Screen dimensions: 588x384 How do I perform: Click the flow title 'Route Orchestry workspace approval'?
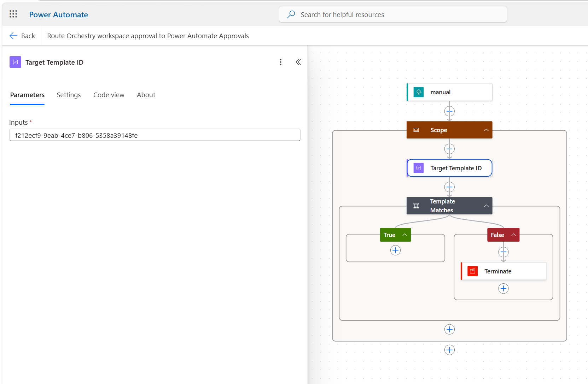click(x=148, y=36)
